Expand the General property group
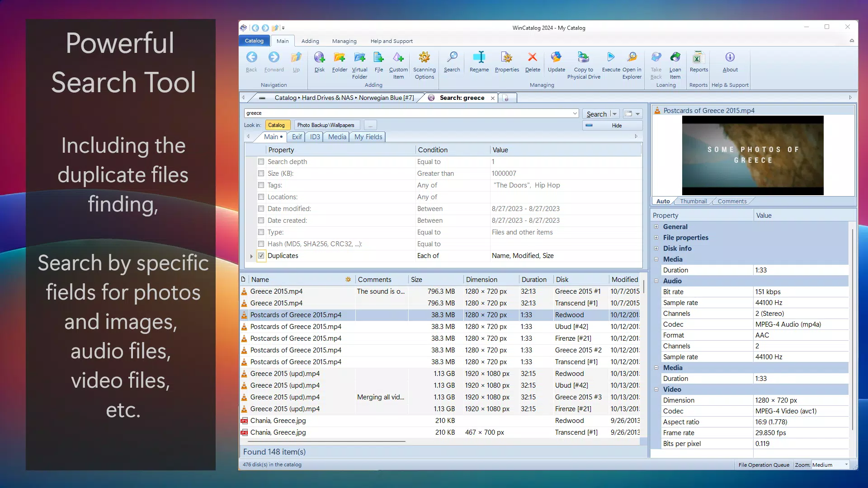 click(x=656, y=227)
